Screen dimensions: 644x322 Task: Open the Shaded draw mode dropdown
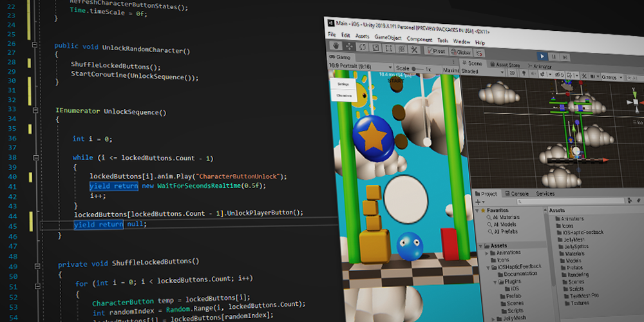(482, 71)
